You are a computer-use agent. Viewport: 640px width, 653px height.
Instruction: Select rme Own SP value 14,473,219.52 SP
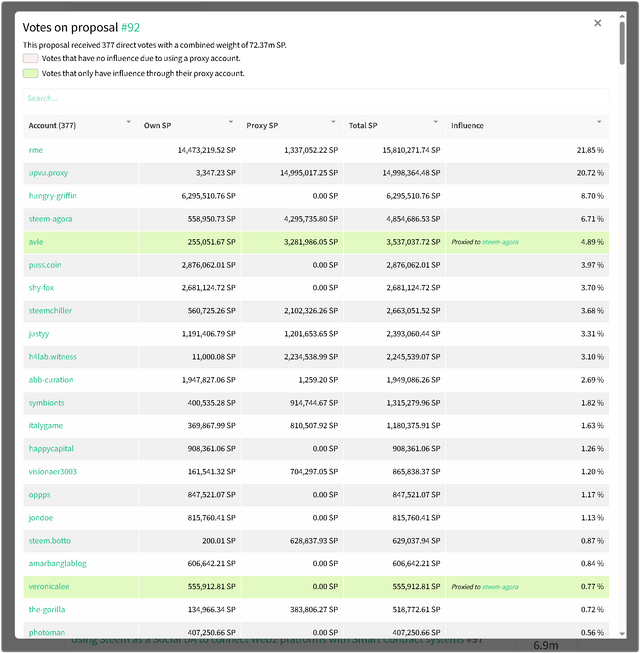pyautogui.click(x=207, y=150)
